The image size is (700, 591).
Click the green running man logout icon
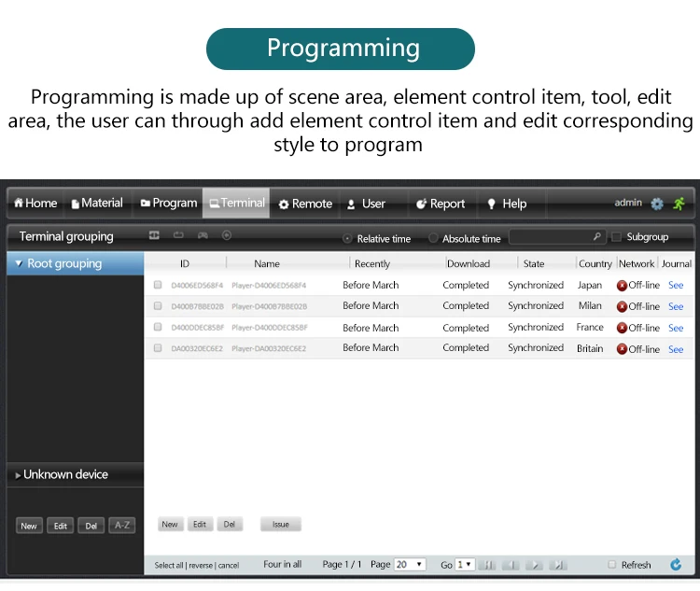click(x=678, y=204)
